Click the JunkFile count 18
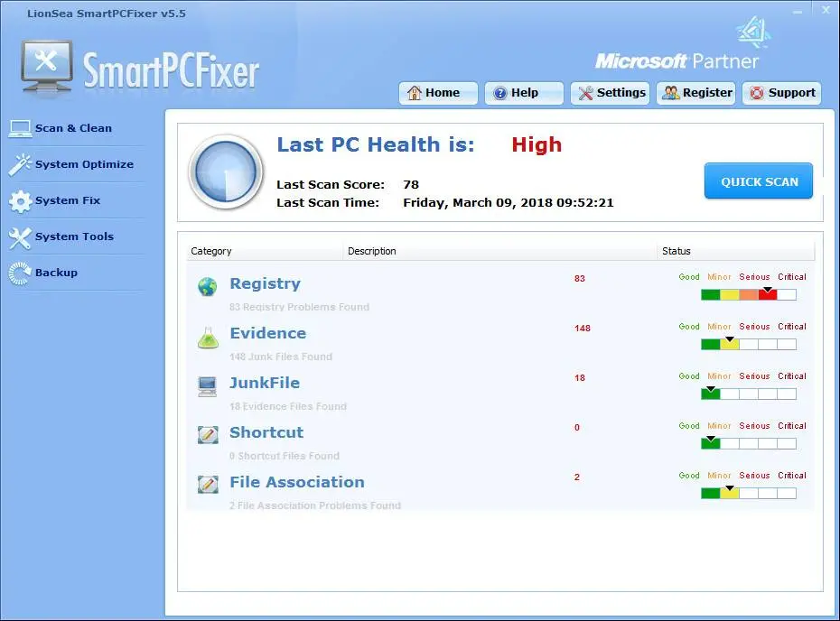 click(580, 378)
